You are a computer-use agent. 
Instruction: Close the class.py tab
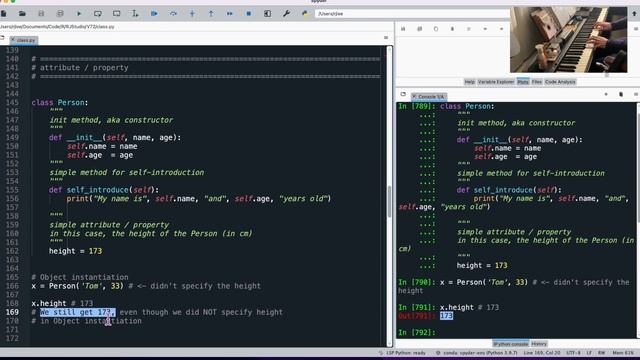(13, 40)
